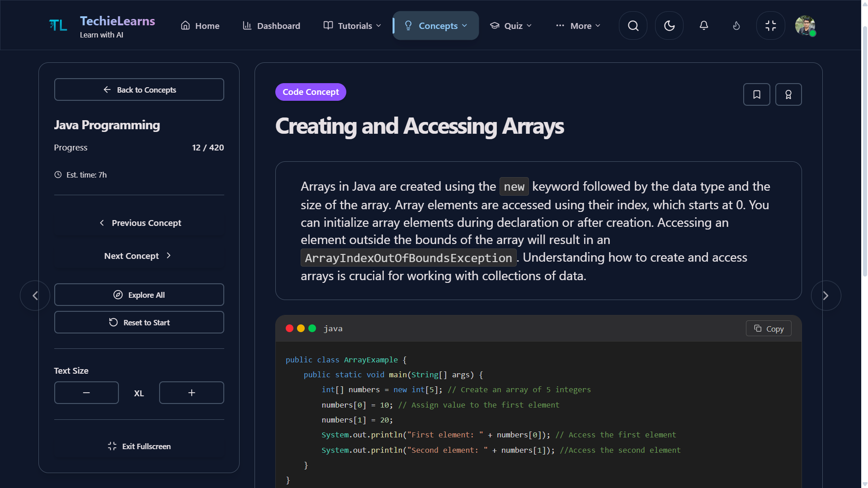Open the Concepts dropdown
Image resolution: width=868 pixels, height=488 pixels.
[435, 25]
